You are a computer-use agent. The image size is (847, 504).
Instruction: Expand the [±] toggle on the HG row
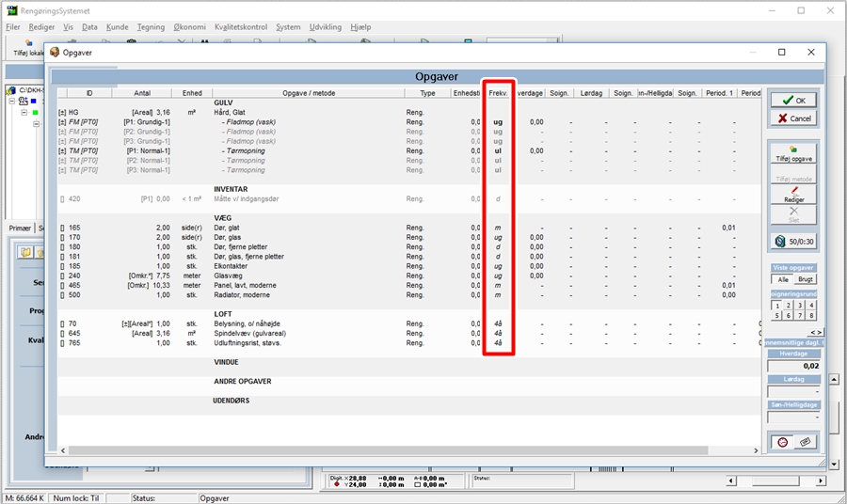point(61,113)
